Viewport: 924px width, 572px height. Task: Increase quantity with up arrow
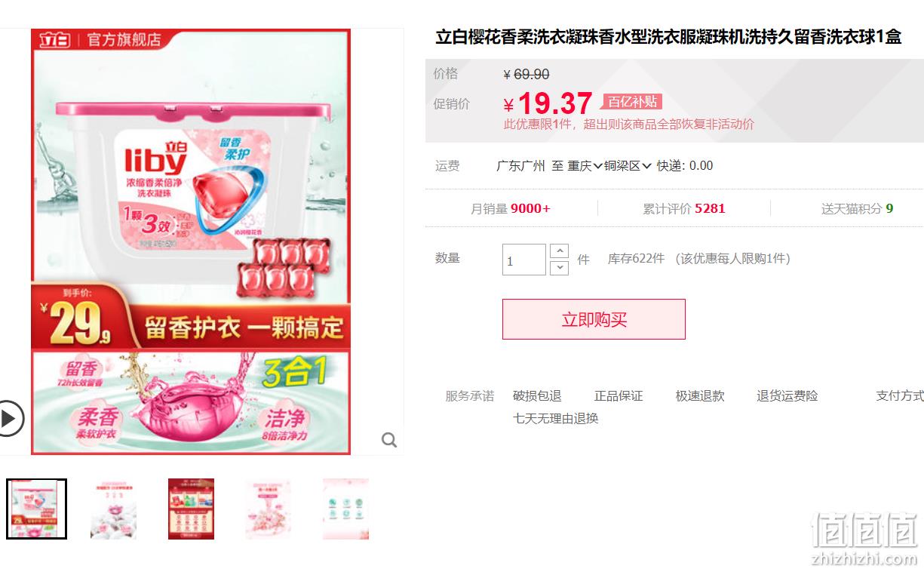coord(559,251)
